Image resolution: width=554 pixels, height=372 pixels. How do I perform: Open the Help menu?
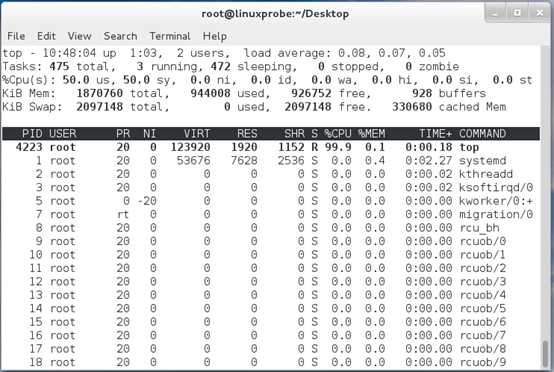click(x=214, y=36)
